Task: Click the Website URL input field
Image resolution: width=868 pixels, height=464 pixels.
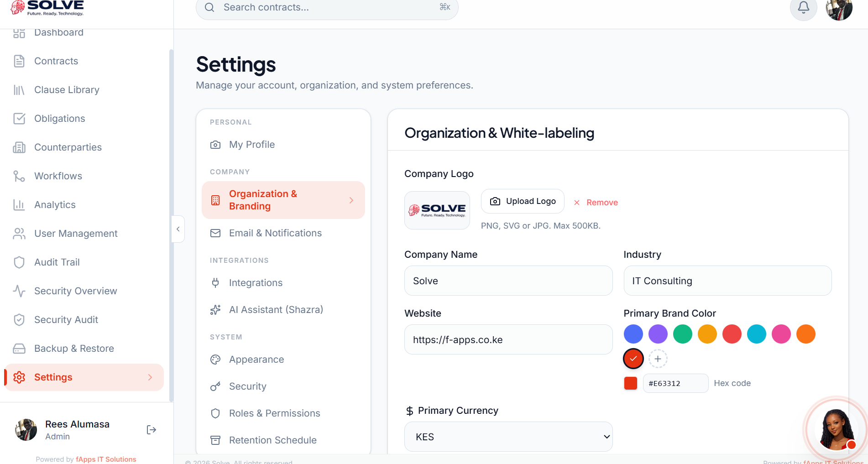Action: [508, 340]
